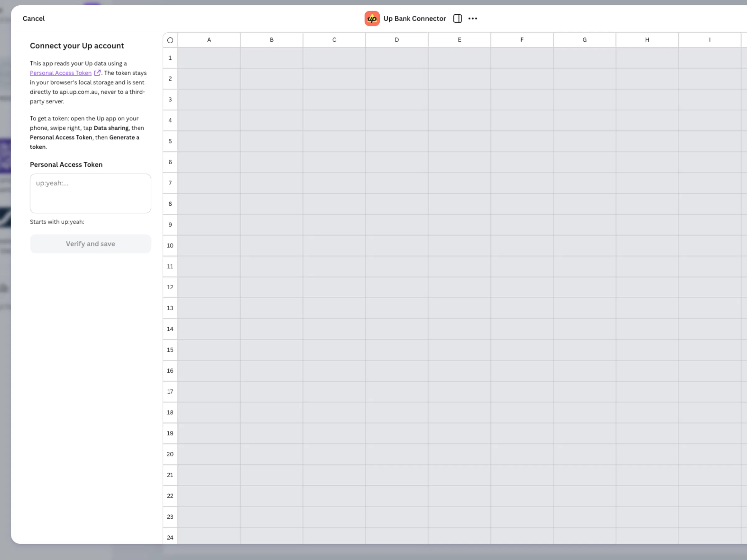Select row 22 header
Screen dimensions: 747x560
[x=170, y=496]
